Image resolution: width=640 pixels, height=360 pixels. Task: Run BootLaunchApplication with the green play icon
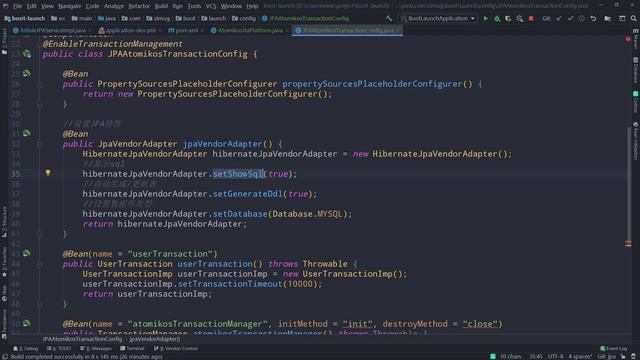pos(485,18)
